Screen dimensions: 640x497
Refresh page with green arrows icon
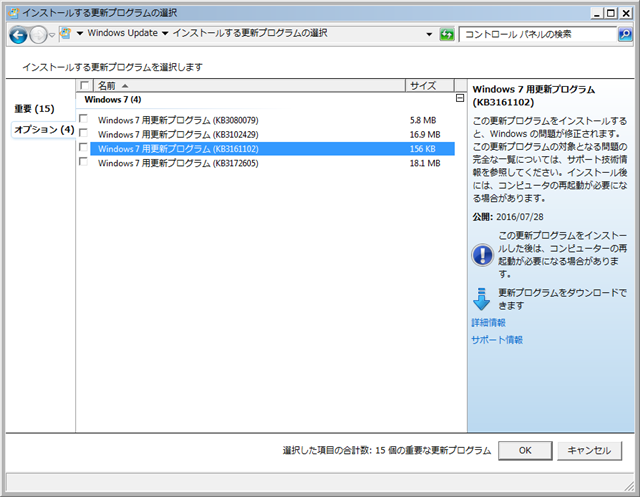click(x=447, y=34)
